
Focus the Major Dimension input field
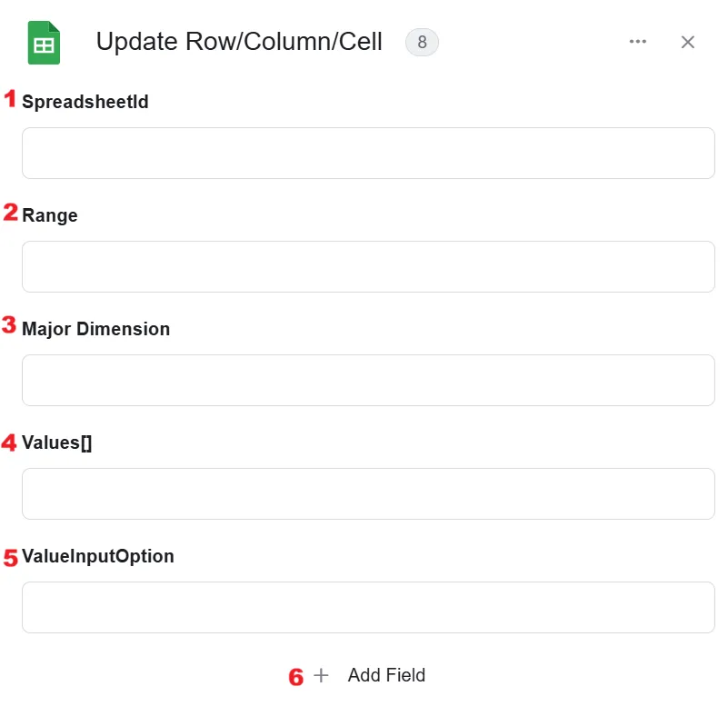tap(368, 380)
